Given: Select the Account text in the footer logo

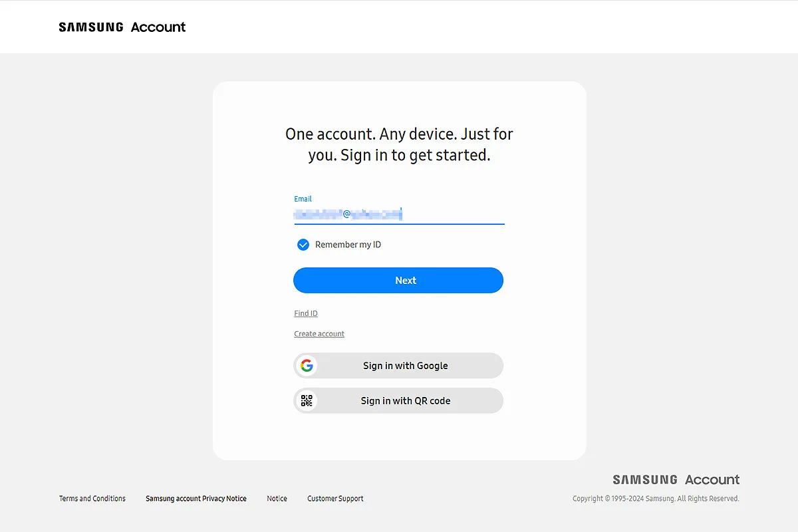Looking at the screenshot, I should 712,479.
